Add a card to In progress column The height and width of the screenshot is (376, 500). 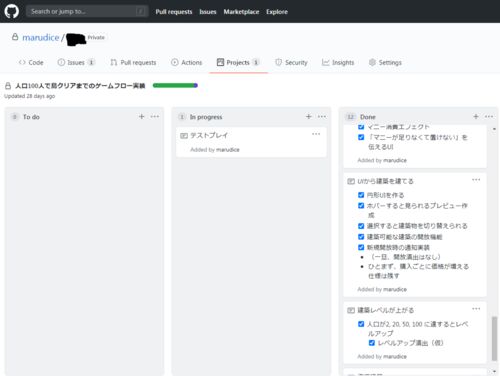[309, 116]
